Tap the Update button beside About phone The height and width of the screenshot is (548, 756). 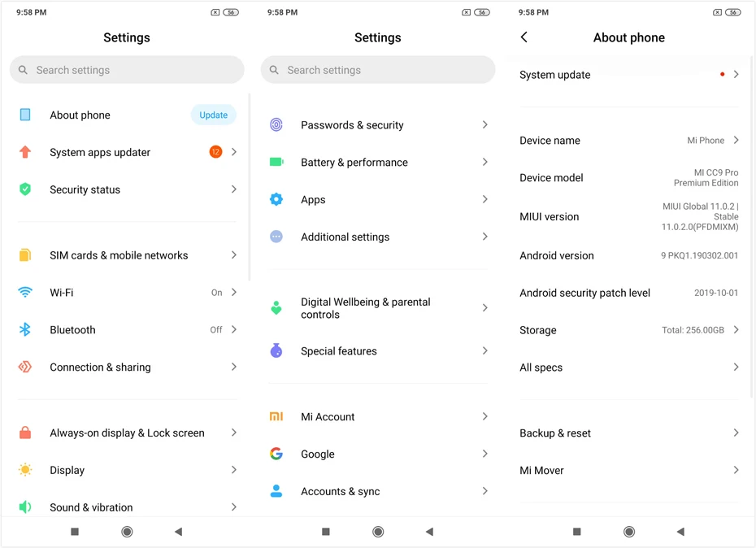pyautogui.click(x=214, y=115)
